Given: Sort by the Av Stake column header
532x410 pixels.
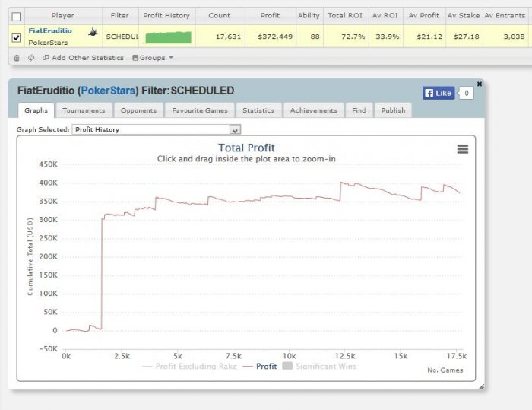Looking at the screenshot, I should [464, 16].
